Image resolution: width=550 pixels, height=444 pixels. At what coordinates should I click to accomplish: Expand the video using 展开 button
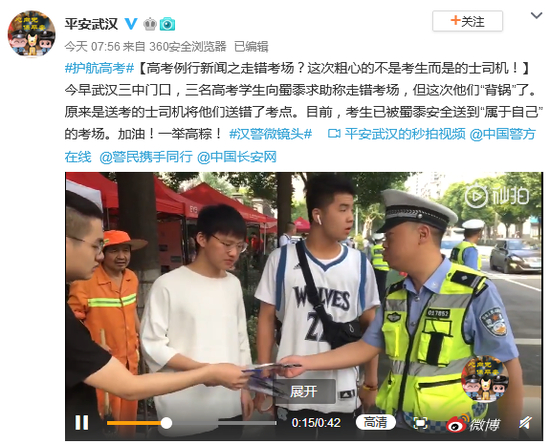304,391
